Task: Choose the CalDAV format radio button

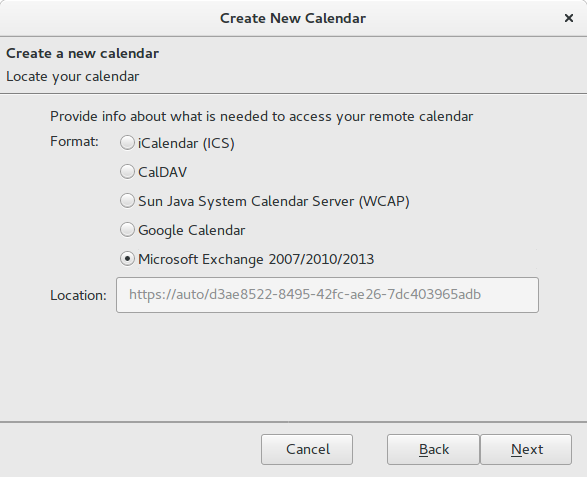Action: [127, 172]
